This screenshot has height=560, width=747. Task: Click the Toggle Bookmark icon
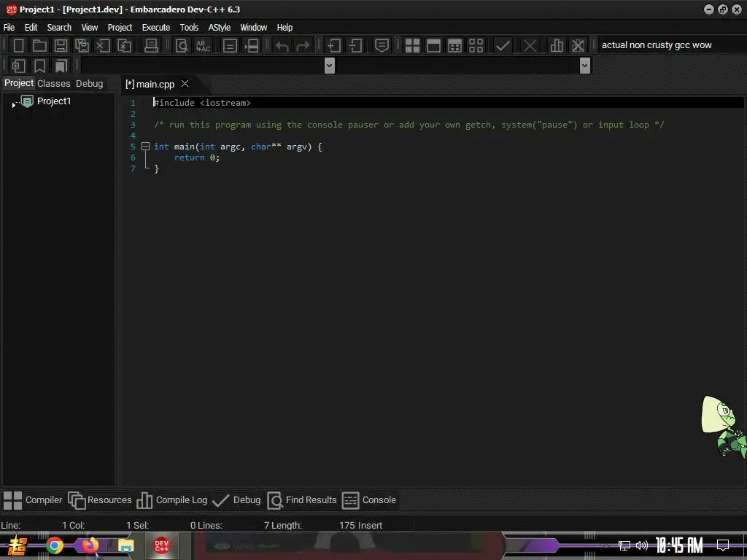(x=39, y=66)
